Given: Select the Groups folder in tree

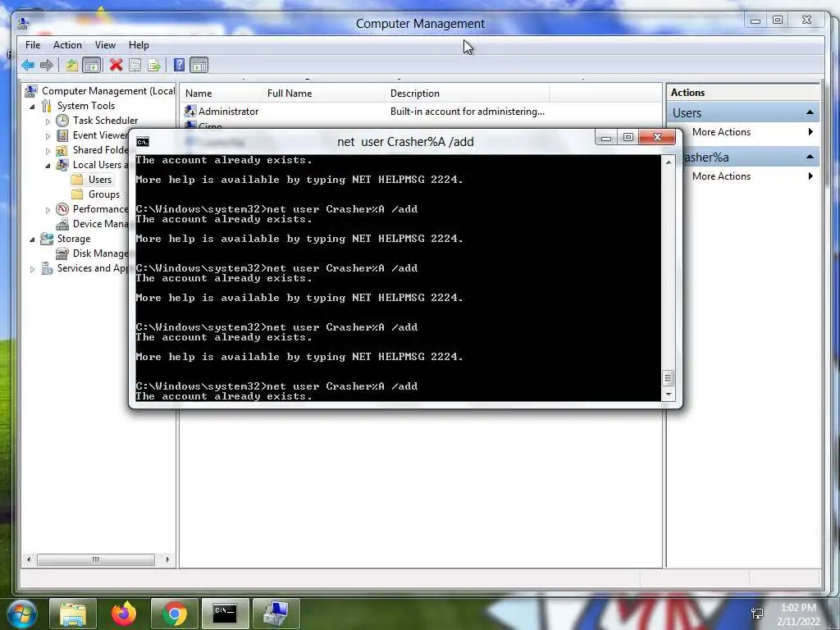Looking at the screenshot, I should click(104, 194).
